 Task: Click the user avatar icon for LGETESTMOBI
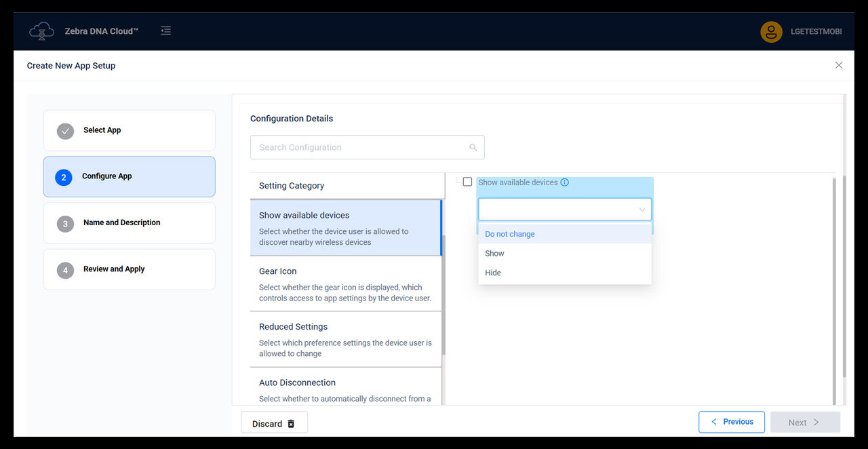tap(771, 31)
